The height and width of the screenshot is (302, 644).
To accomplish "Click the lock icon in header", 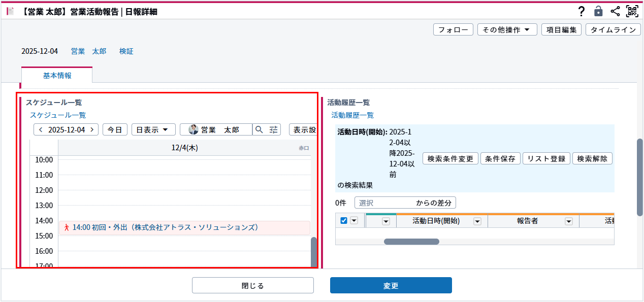I will [598, 11].
